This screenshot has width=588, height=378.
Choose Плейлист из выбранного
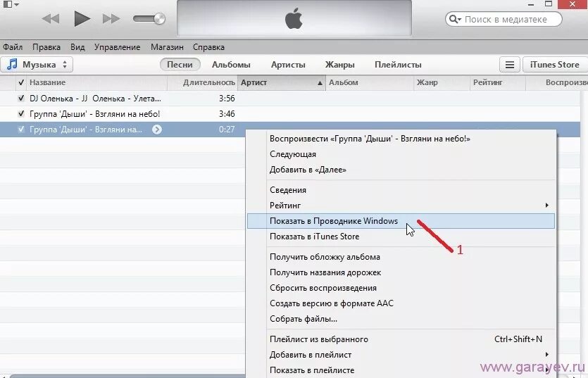(401, 339)
